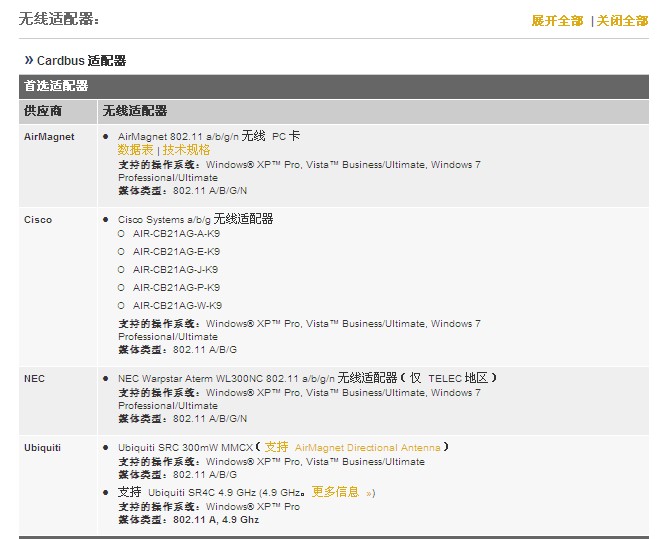Select the AirMagnet vendor name
This screenshot has width=657, height=539.
pyautogui.click(x=49, y=137)
